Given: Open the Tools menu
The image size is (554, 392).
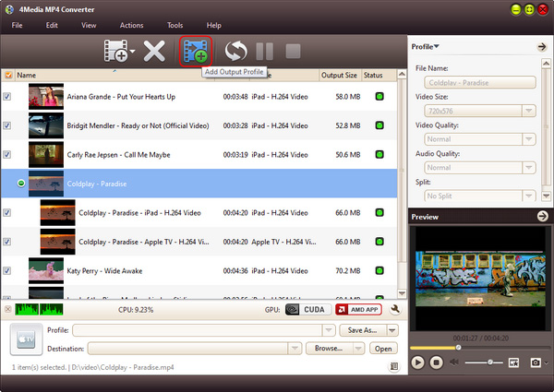Looking at the screenshot, I should click(175, 26).
